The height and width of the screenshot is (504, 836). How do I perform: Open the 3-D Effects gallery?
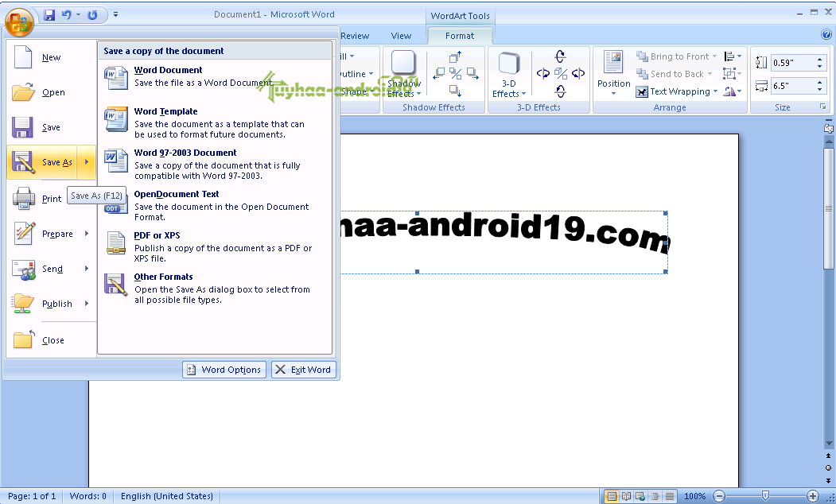tap(508, 75)
